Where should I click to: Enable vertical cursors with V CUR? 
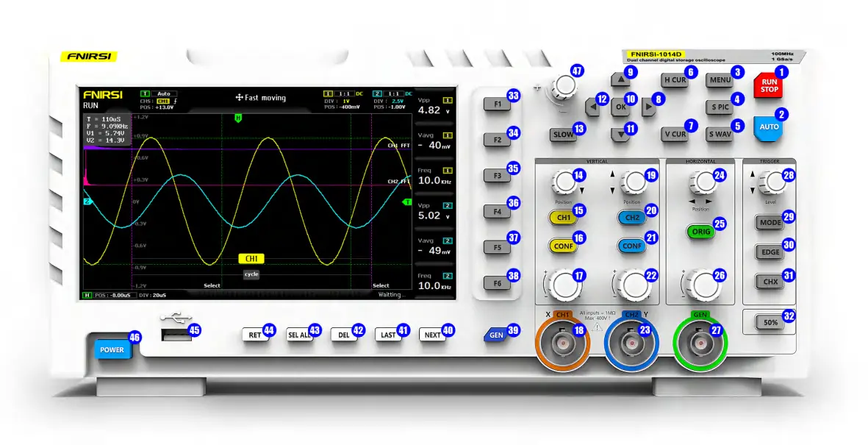675,134
